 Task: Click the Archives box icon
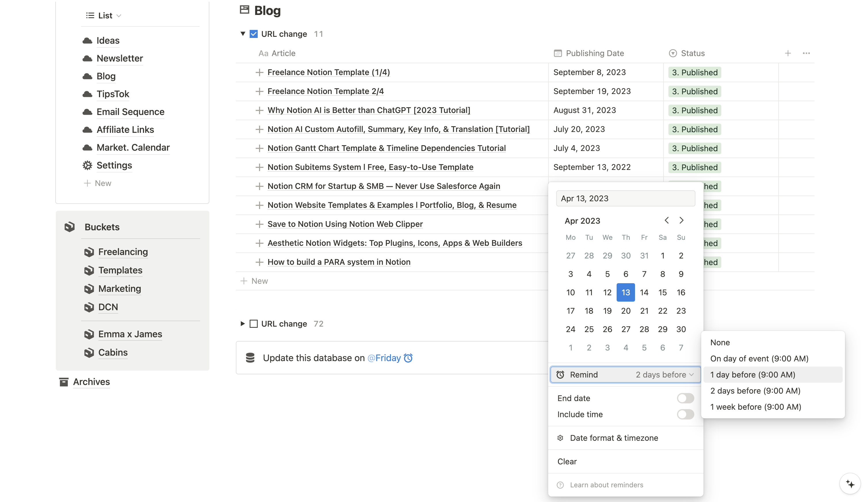coord(64,382)
